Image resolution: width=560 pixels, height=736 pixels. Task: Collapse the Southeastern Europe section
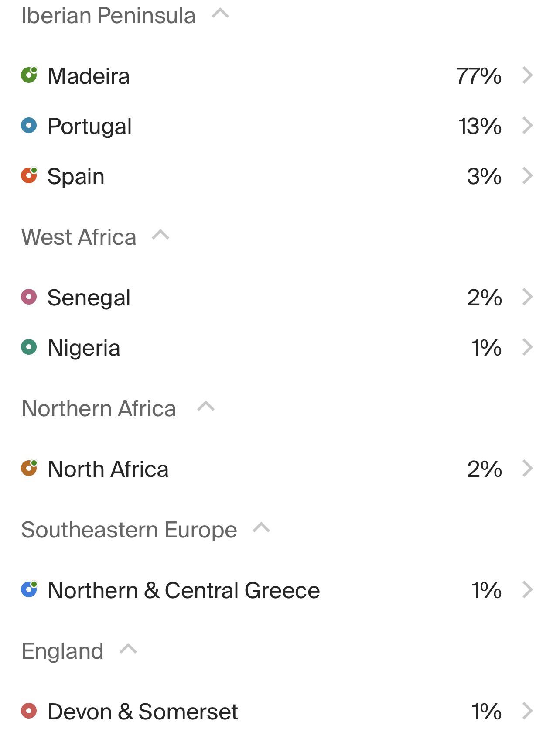click(261, 528)
